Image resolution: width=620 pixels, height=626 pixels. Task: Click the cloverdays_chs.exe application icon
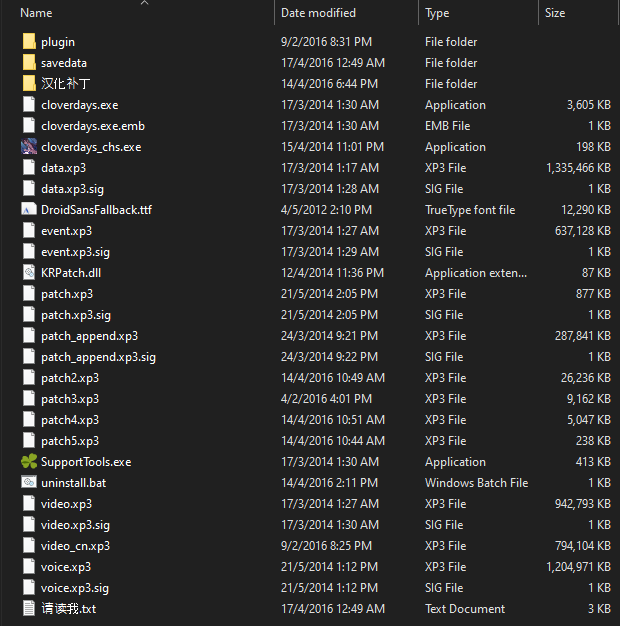pyautogui.click(x=28, y=147)
